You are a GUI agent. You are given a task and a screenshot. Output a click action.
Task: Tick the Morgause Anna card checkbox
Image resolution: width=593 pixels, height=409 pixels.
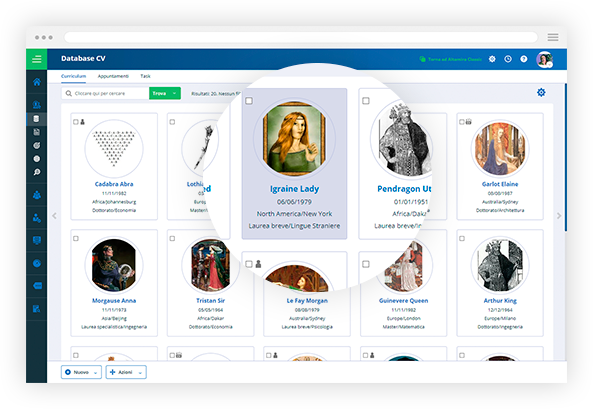point(76,238)
